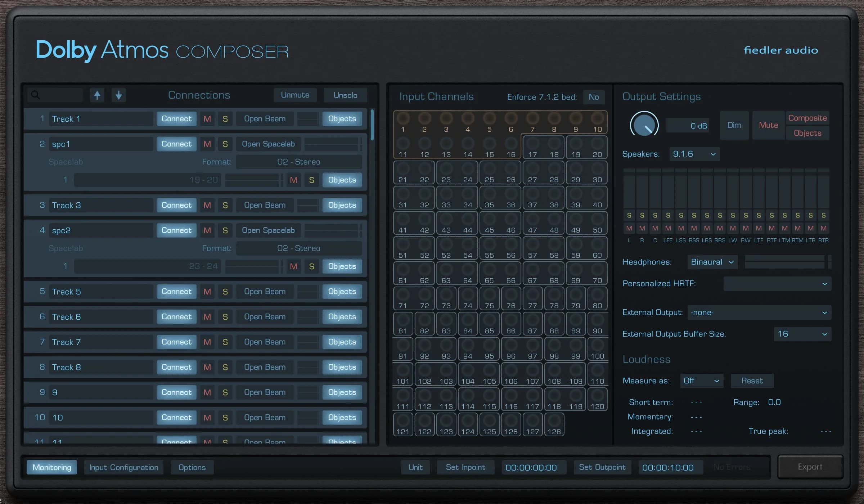Select input channel 128 pad
864x504 pixels.
pyautogui.click(x=554, y=424)
